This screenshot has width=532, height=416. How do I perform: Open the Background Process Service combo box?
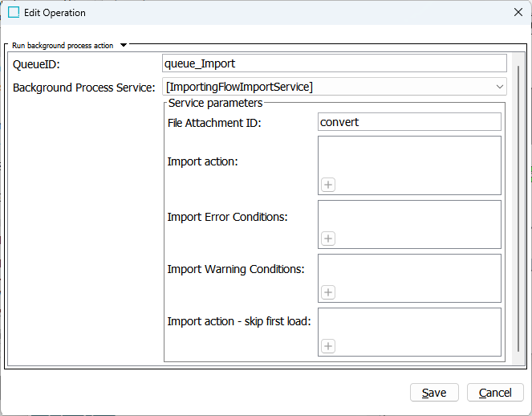point(334,87)
